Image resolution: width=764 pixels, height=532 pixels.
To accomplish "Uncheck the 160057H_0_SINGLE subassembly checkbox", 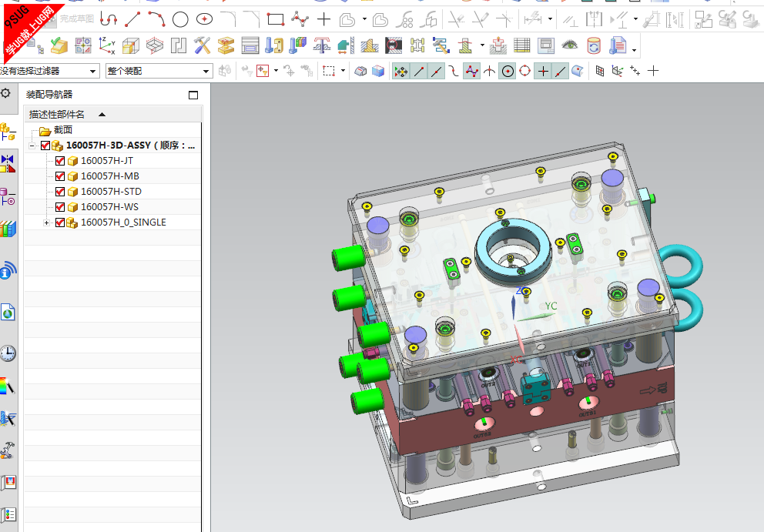I will [x=60, y=223].
